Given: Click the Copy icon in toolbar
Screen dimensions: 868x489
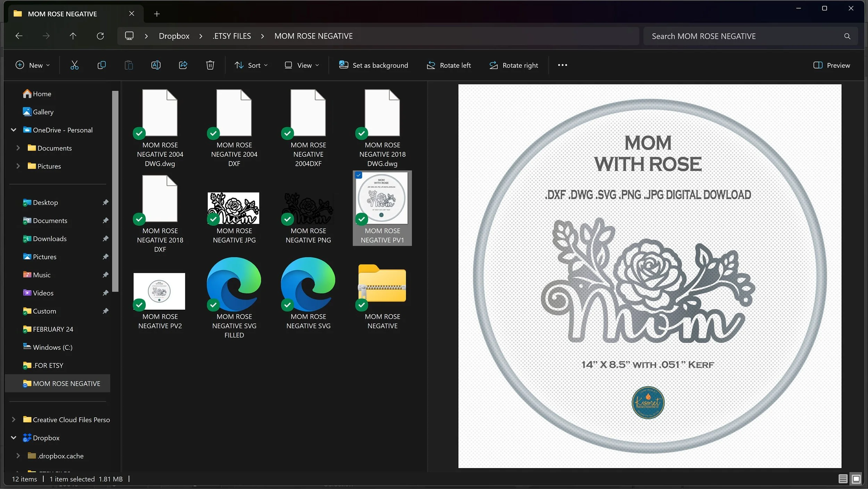Looking at the screenshot, I should [101, 65].
